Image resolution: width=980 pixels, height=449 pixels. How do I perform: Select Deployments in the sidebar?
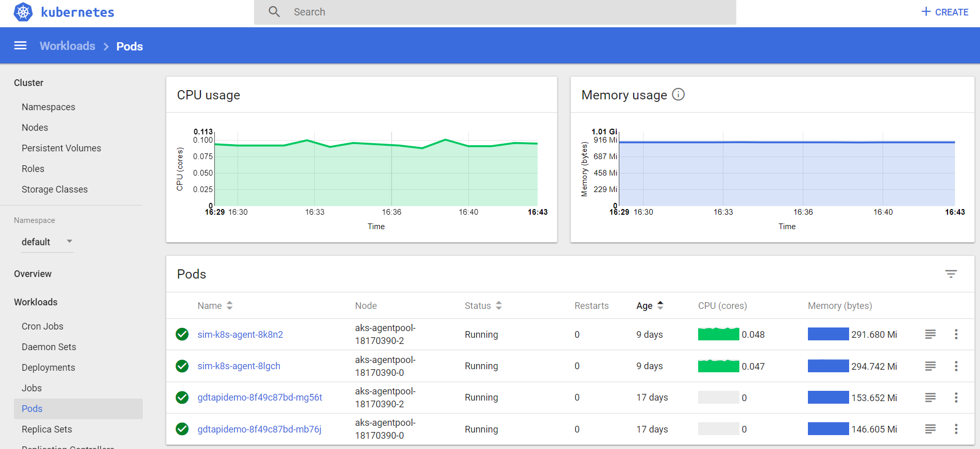coord(48,367)
